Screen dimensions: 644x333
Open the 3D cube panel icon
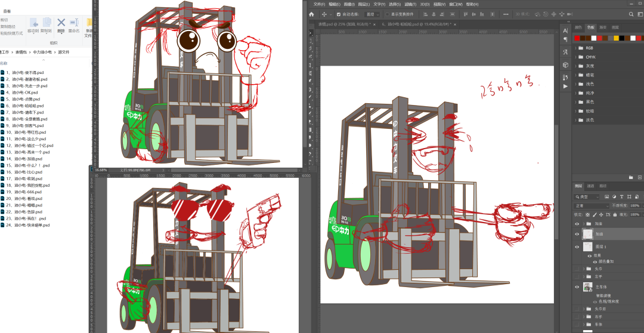tap(565, 65)
